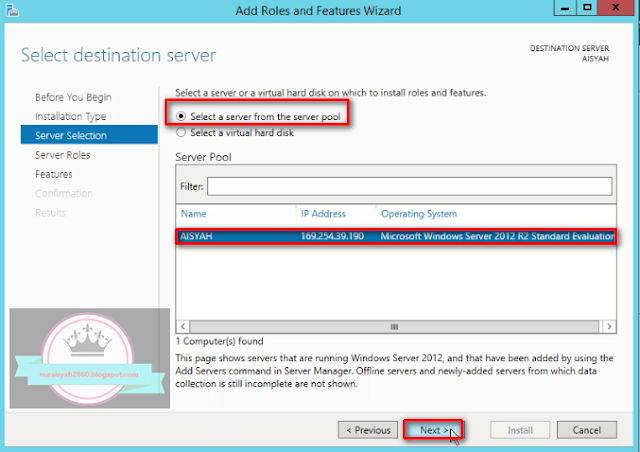Go to the Features step
Screen dimensions: 640x452
(53, 174)
